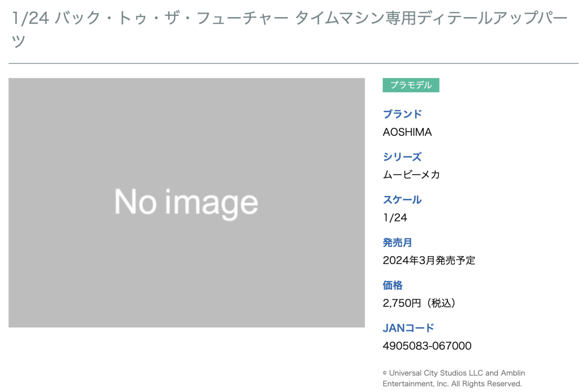Select the JAN code 4905083-067000
Viewport: 588px width, 392px height.
point(427,346)
